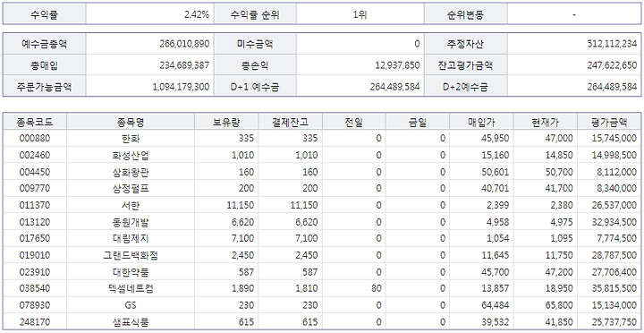
Task: Select the 미수금액 label cell
Action: [255, 44]
